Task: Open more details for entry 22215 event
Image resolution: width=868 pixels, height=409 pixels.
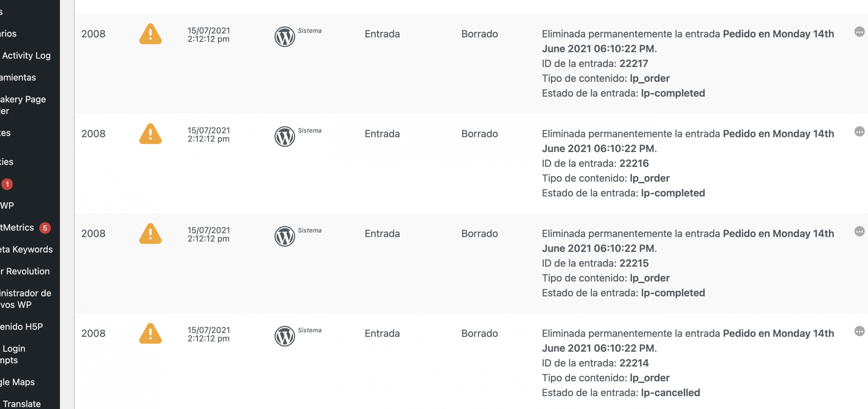Action: [x=859, y=231]
